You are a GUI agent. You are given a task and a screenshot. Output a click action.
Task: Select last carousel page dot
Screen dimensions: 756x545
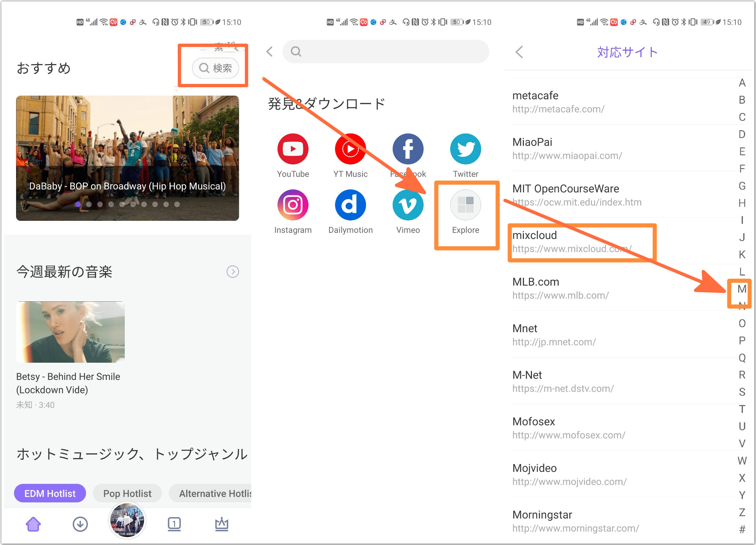pos(177,204)
